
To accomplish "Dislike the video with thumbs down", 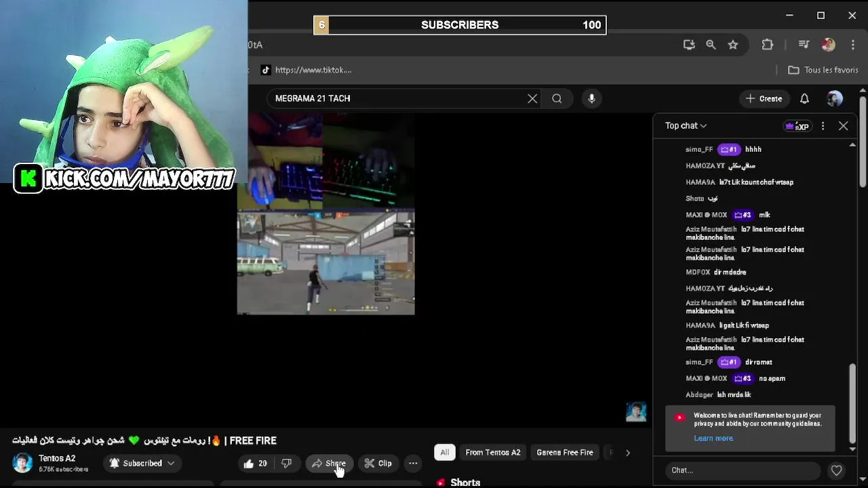I will (286, 464).
